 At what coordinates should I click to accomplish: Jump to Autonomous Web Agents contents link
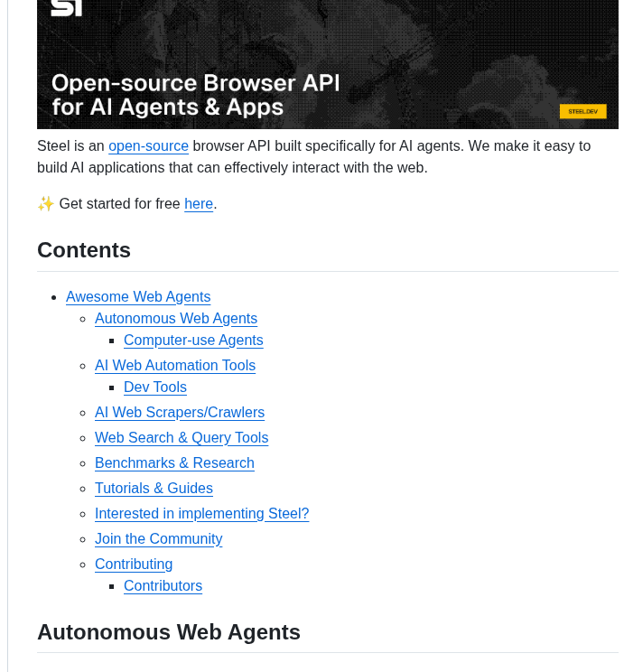(176, 319)
